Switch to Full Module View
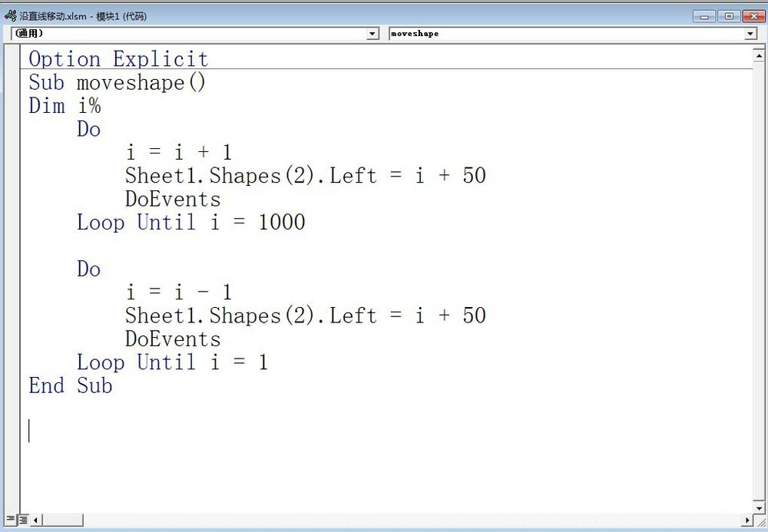Viewport: 768px width, 532px height. [23, 520]
